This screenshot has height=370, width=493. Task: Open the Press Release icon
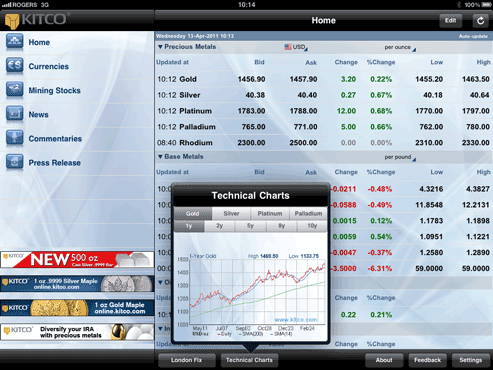tap(15, 162)
